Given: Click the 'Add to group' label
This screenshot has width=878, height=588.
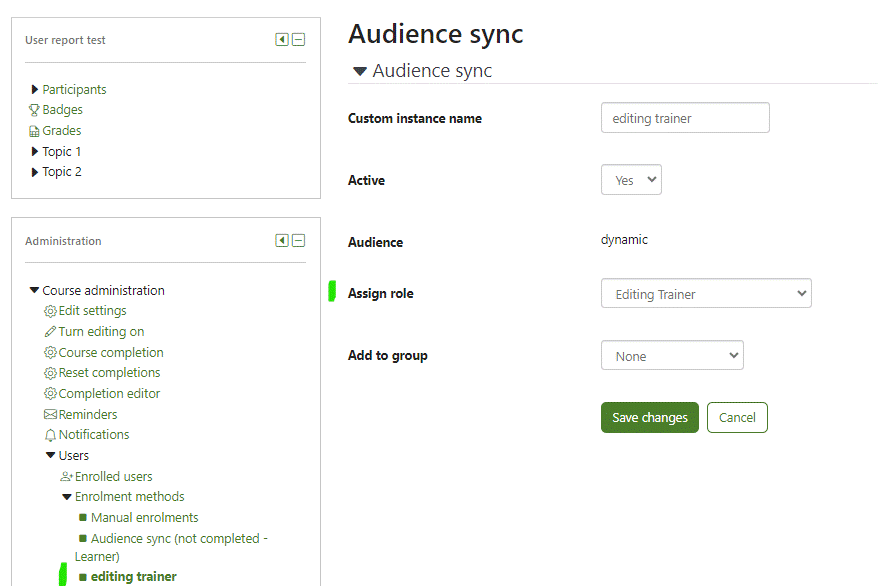Looking at the screenshot, I should point(387,356).
